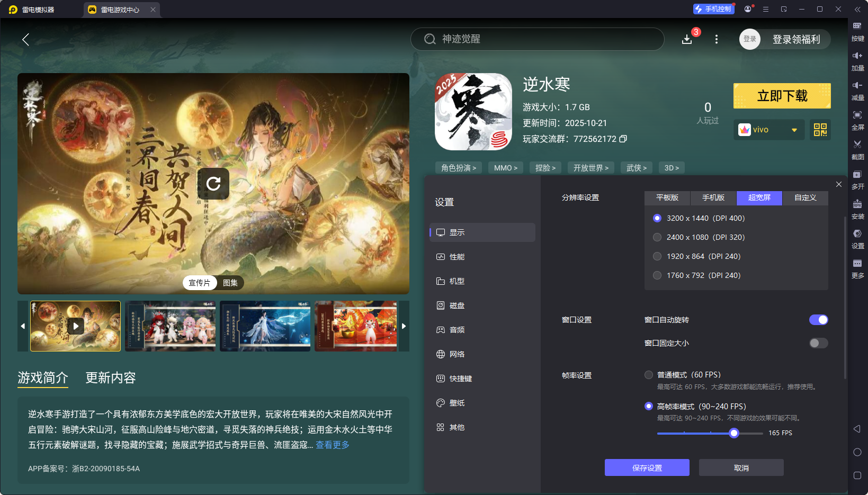
Task: Expand the 捏脸 tag
Action: click(545, 168)
